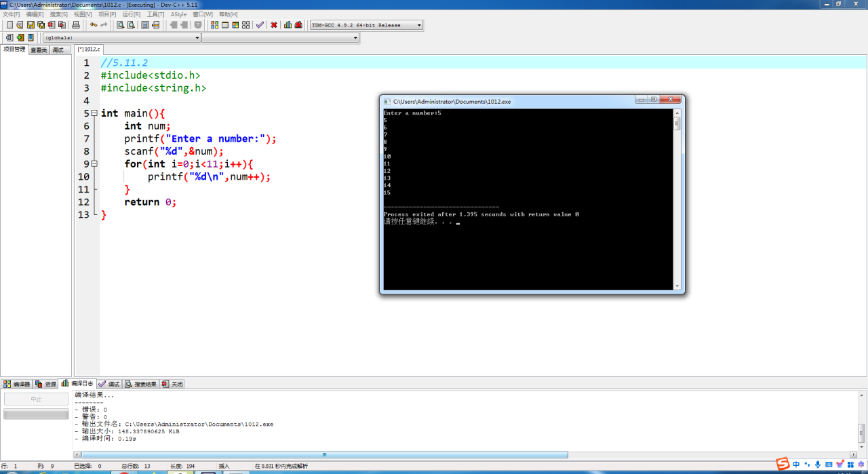Collapse the main() fold at line 5
This screenshot has width=868, height=474.
click(94, 113)
